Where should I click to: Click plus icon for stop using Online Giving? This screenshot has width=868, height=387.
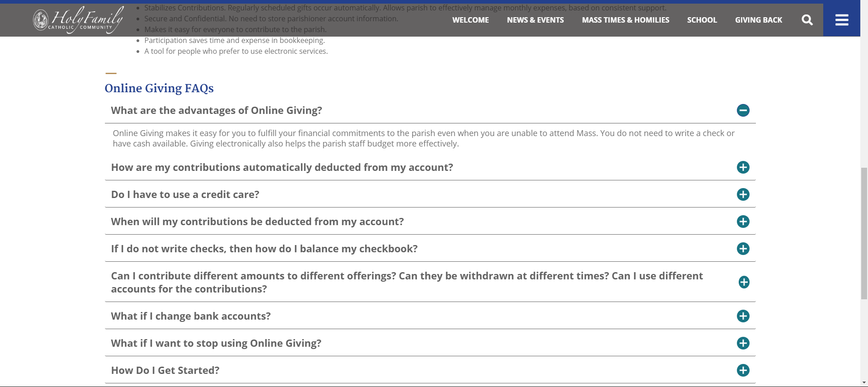click(x=743, y=343)
